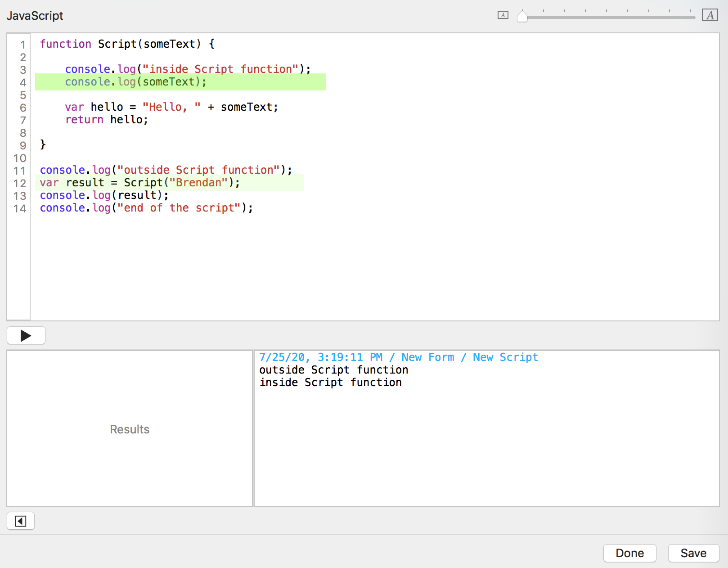The height and width of the screenshot is (568, 728).
Task: Collapse the left results sidebar panel
Action: (21, 521)
